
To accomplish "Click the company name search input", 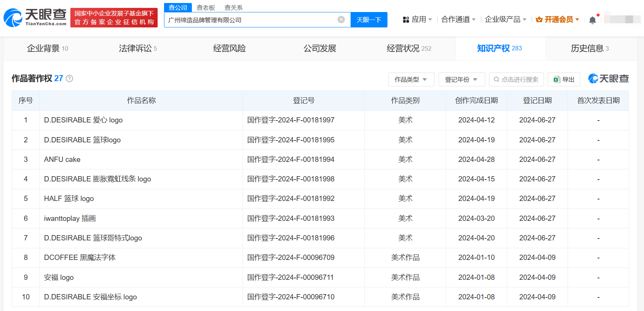I will pos(257,20).
